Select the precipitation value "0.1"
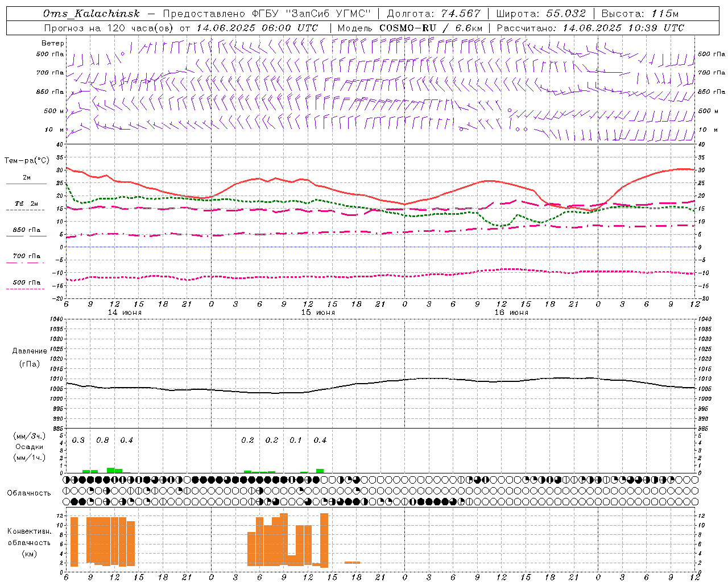Viewport: 728px width, 582px height. click(x=296, y=440)
